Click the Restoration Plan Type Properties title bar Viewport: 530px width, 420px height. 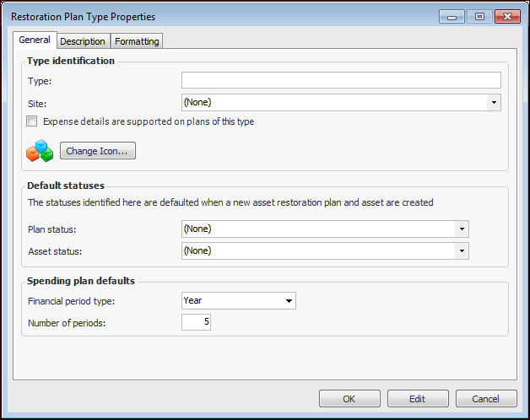coord(211,16)
